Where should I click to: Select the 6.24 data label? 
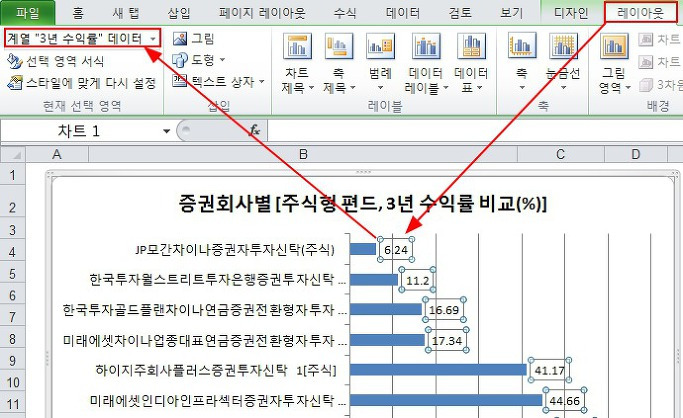coord(396,249)
